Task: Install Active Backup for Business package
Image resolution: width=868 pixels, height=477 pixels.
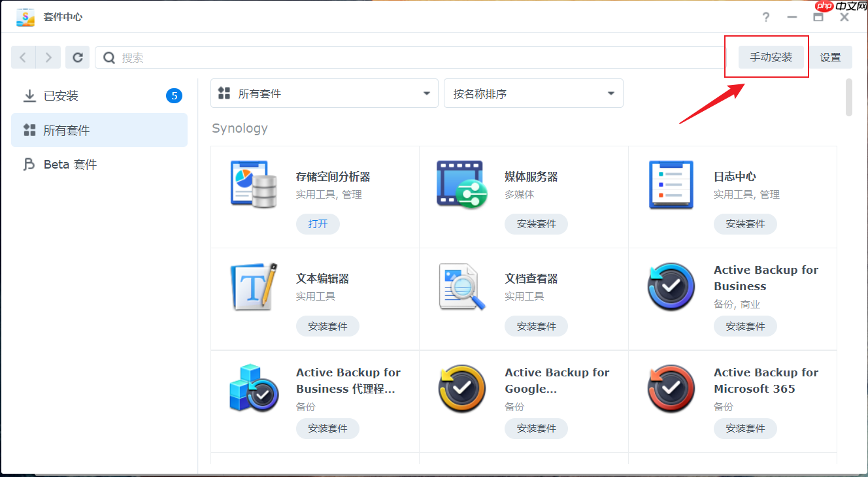Action: coord(745,326)
